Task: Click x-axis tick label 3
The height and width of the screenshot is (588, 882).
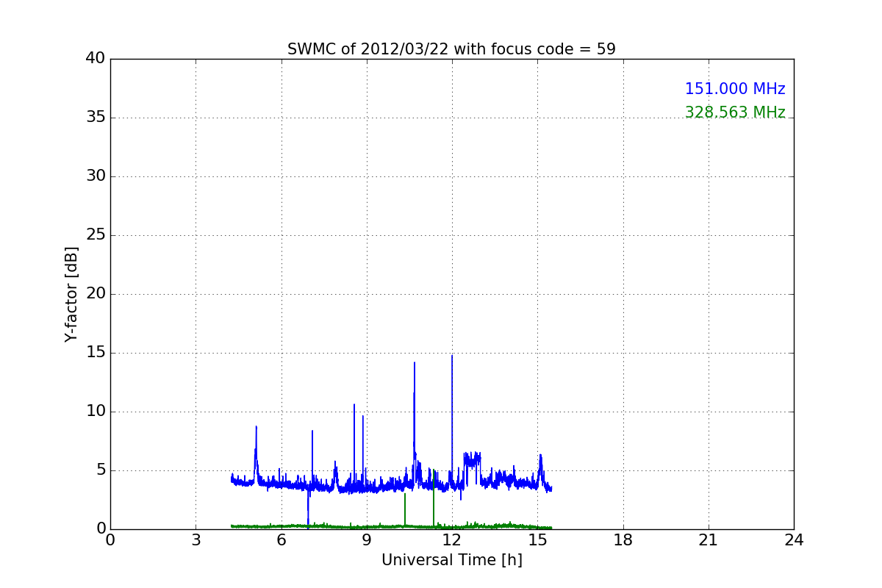Action: (196, 539)
